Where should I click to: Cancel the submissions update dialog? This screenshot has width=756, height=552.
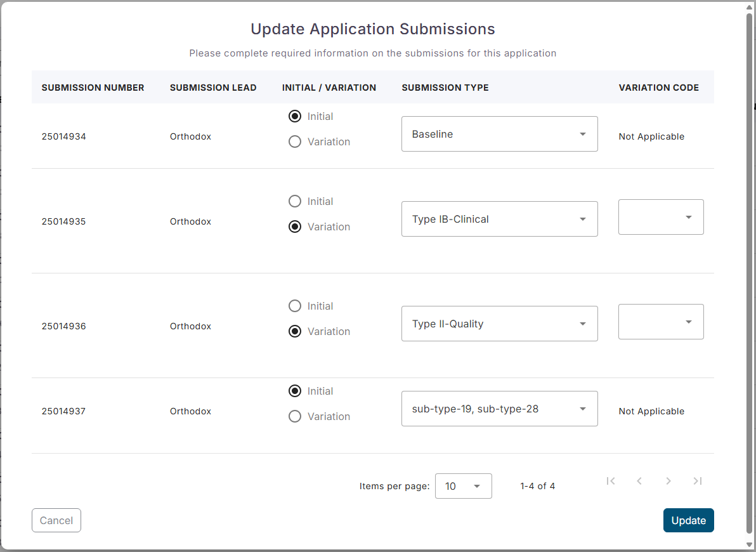pos(56,520)
